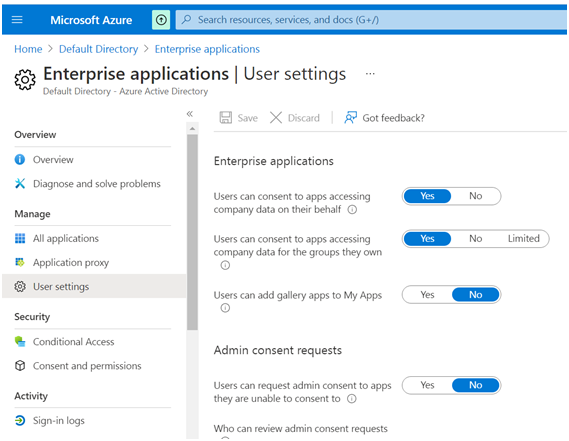The image size is (569, 441).
Task: Click the upgrade arrow icon in header
Action: click(161, 20)
